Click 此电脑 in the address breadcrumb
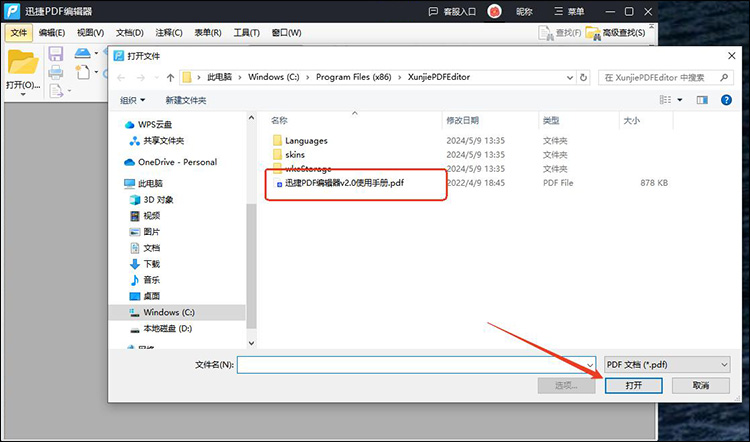 [220, 77]
